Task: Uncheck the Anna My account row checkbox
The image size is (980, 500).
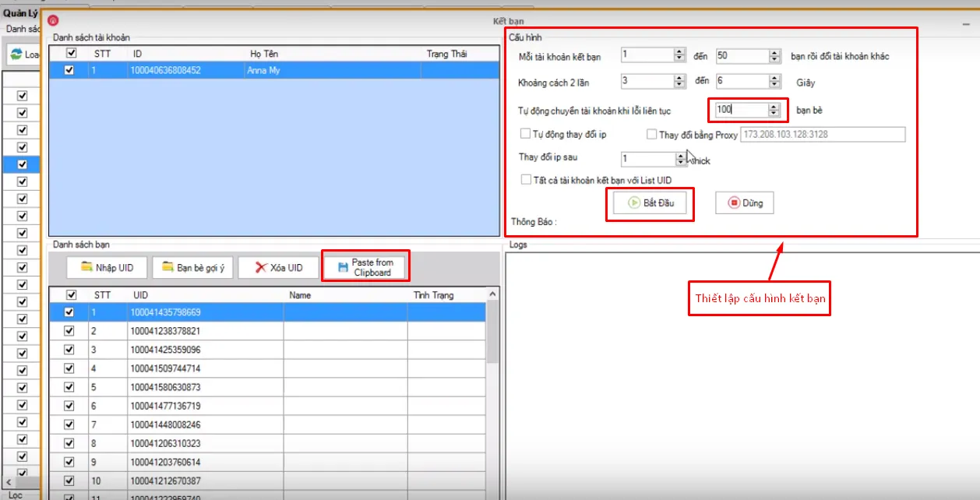Action: pos(69,70)
